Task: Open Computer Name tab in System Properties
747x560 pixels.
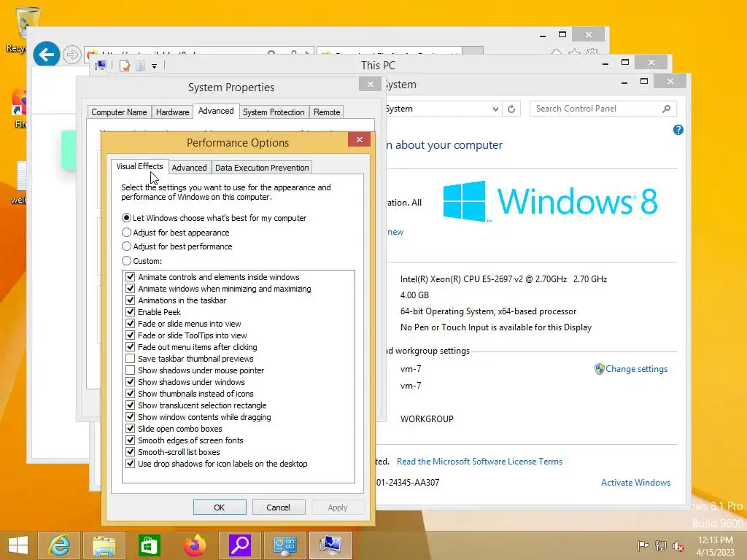Action: (x=119, y=112)
